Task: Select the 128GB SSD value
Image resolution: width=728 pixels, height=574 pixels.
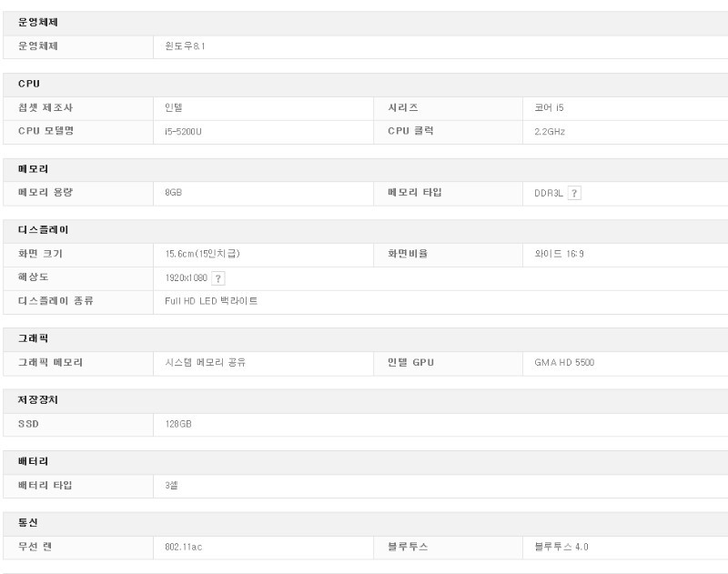Action: [178, 424]
